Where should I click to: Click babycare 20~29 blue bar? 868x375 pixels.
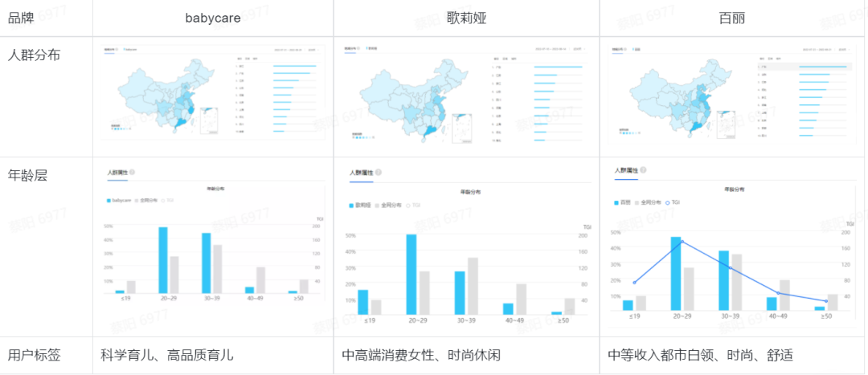163,260
